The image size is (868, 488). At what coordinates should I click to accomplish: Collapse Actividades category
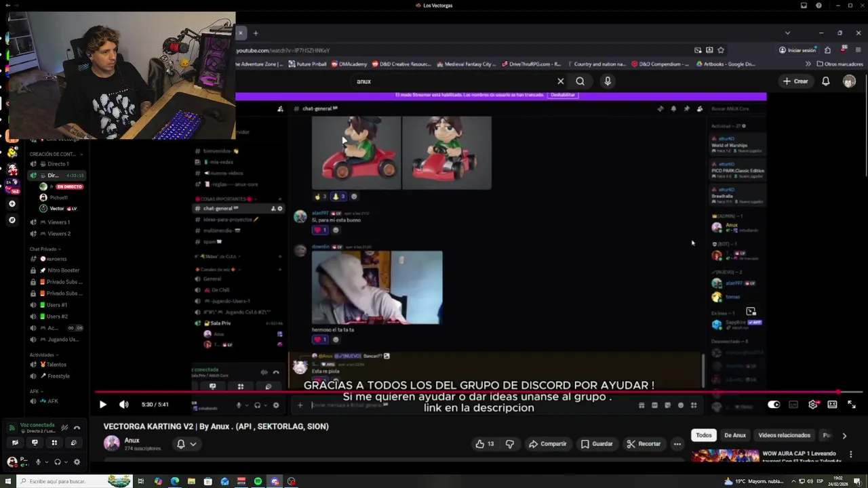(43, 354)
